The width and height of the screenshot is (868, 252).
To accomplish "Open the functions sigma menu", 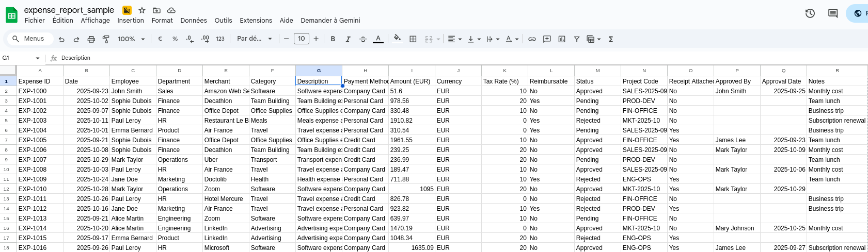I will (611, 39).
